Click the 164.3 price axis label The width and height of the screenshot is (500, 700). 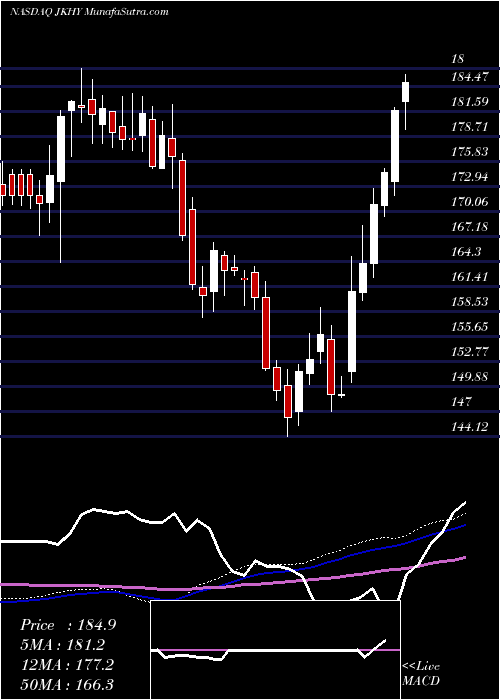coord(466,252)
